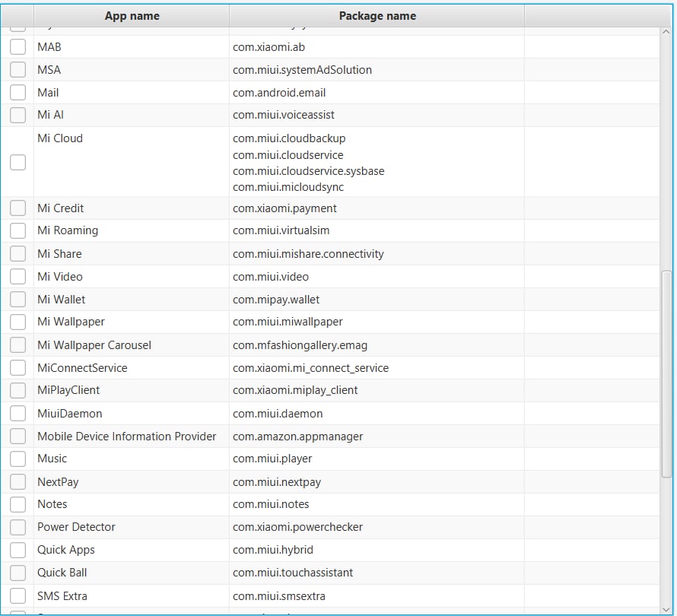This screenshot has height=616, width=677.
Task: Tick the checkbox for Mi Video
Action: pyautogui.click(x=17, y=276)
